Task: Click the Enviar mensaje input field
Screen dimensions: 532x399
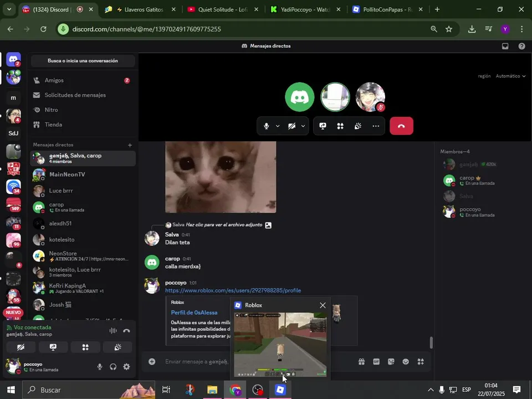Action: 197,362
